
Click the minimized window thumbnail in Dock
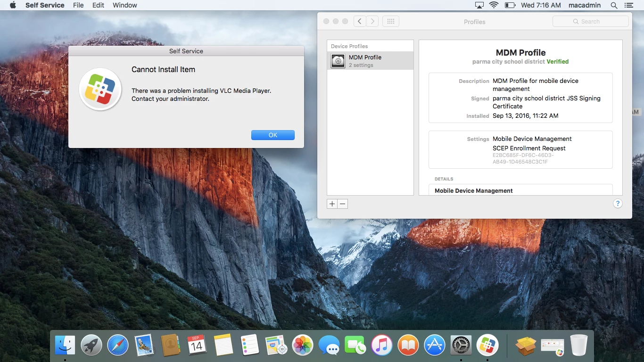553,347
